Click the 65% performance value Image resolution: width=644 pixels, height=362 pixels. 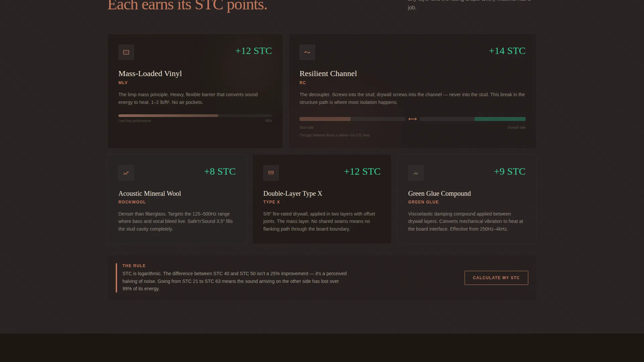(269, 121)
